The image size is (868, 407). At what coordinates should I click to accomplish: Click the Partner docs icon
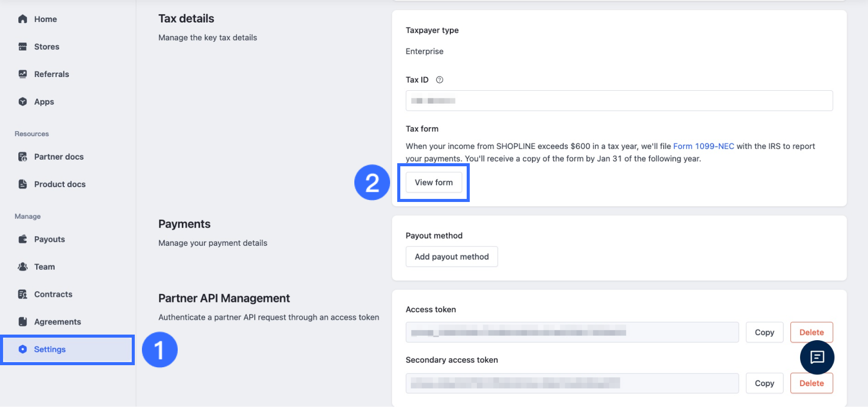(22, 157)
